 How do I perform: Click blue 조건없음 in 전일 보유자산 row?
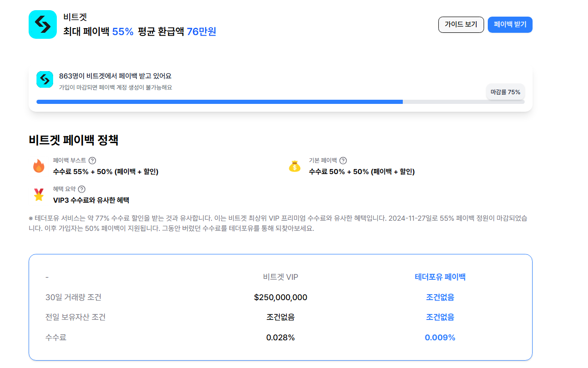pyautogui.click(x=440, y=317)
